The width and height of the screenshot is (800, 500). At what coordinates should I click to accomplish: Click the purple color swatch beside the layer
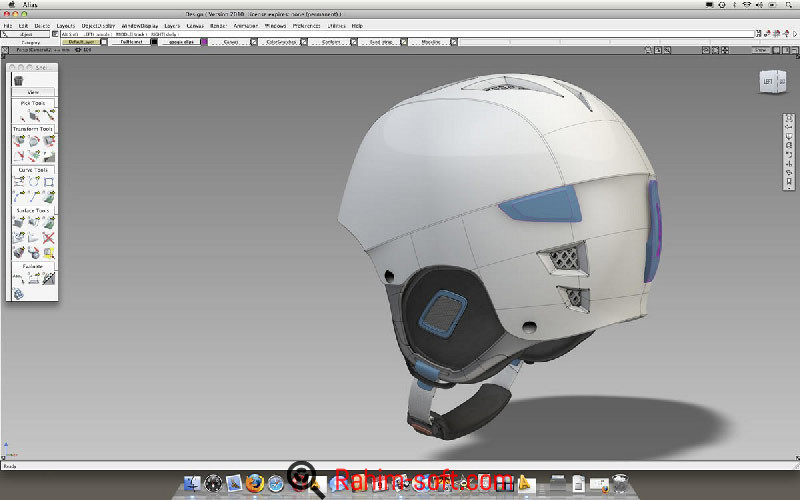point(204,42)
